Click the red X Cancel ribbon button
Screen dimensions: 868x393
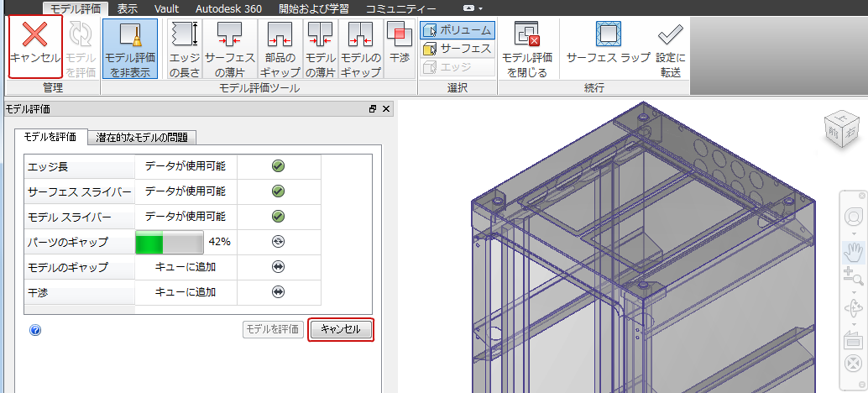click(35, 46)
